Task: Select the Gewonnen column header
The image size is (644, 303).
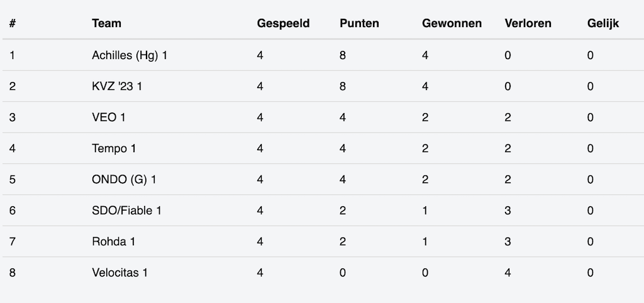Action: (x=452, y=24)
